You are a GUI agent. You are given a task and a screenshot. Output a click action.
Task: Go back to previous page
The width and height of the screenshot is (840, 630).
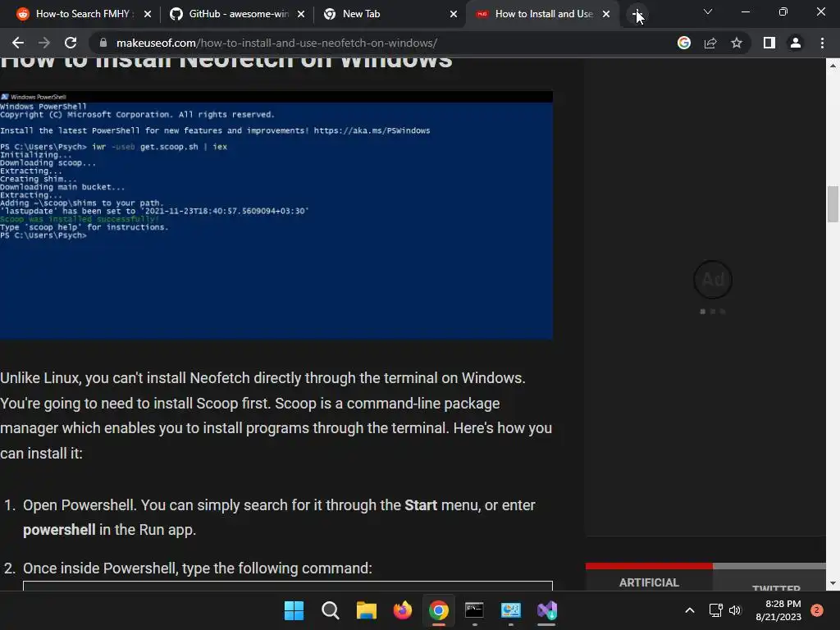[18, 43]
